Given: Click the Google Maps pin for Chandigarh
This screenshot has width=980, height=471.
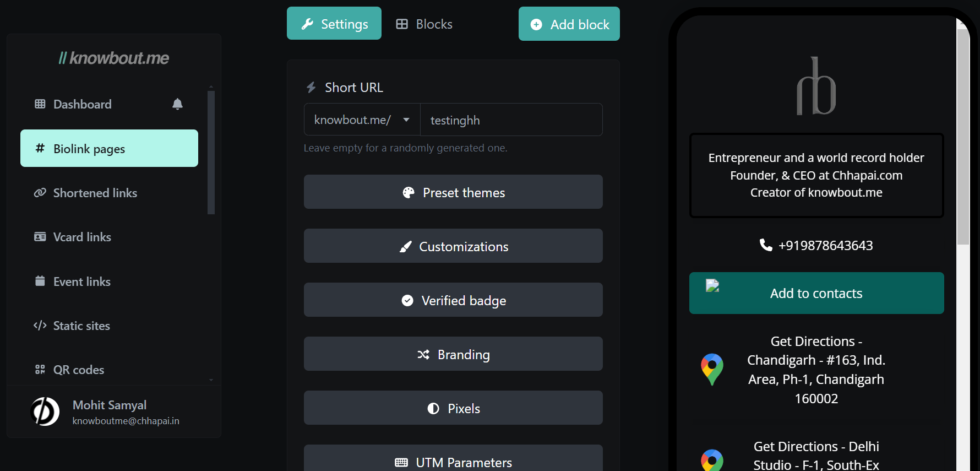Looking at the screenshot, I should [712, 369].
